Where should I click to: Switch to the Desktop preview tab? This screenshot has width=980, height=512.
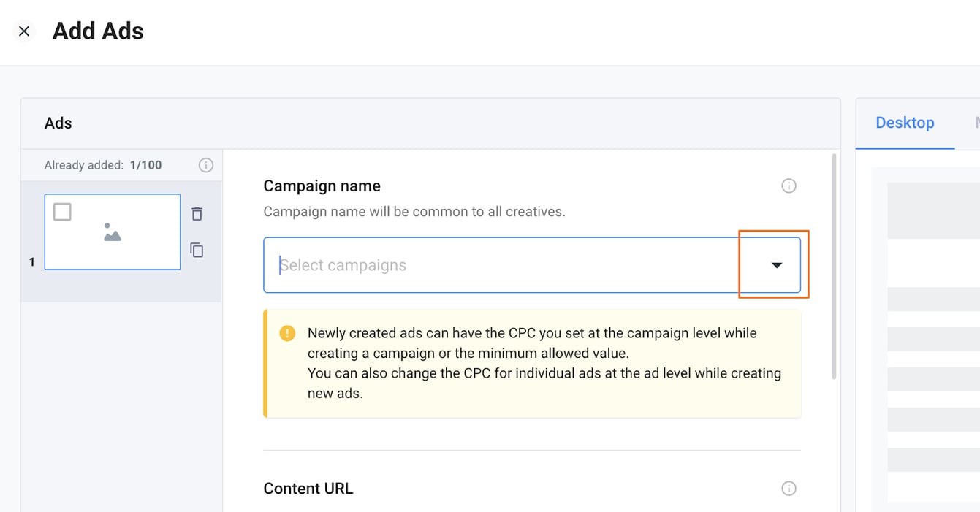(x=905, y=123)
